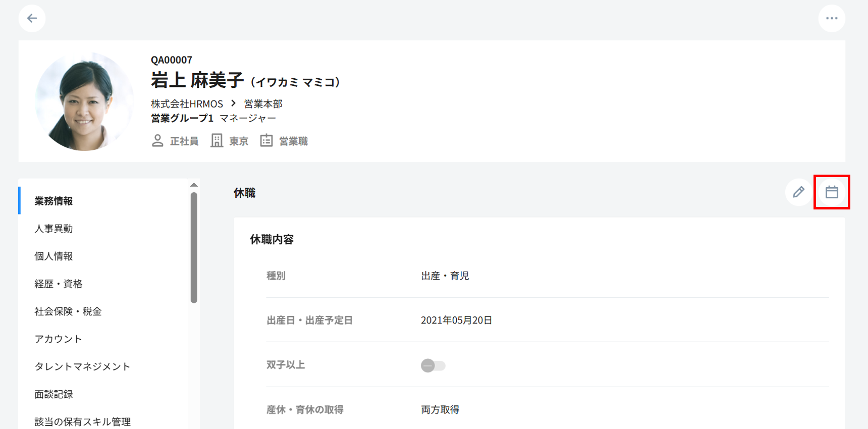868x429 pixels.
Task: Click the sidebar scroll up arrow
Action: point(194,185)
